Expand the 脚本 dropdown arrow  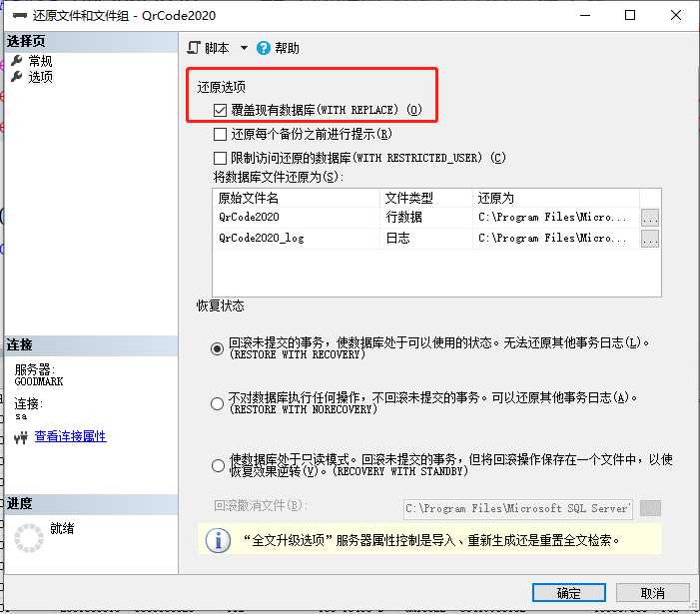point(244,48)
